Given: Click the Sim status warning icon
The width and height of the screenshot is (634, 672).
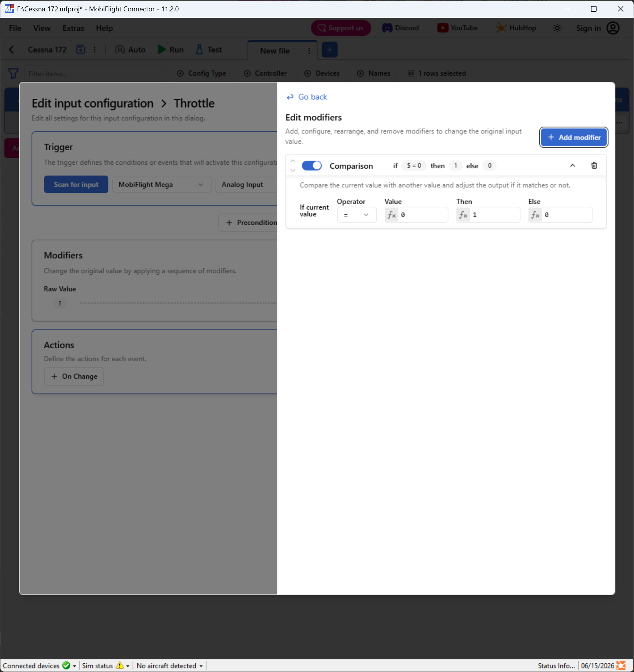Looking at the screenshot, I should (x=120, y=665).
